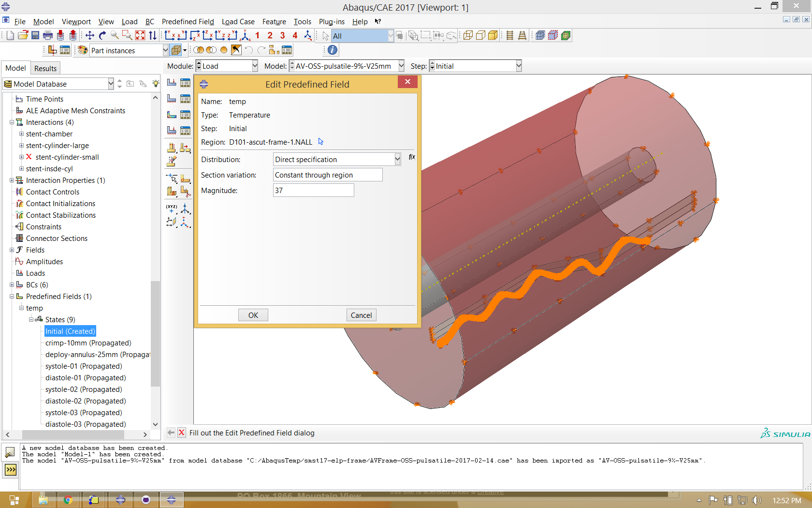Click the Print viewport icon
Viewport: 812px width, 508px height.
48,35
